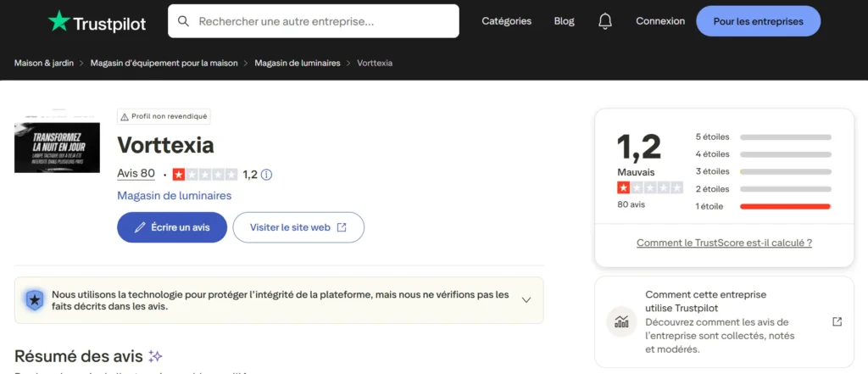Click Pour les entreprises button
This screenshot has width=868, height=374.
click(758, 21)
